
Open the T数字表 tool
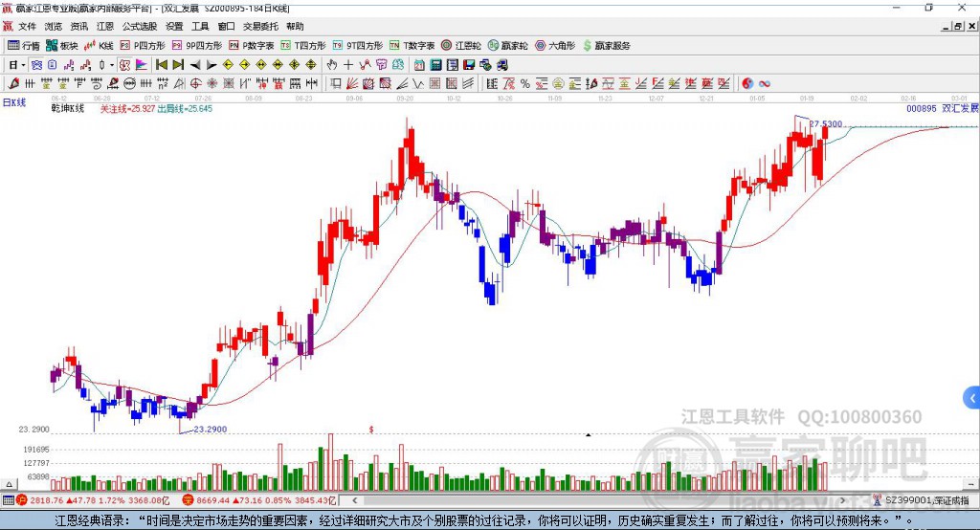412,46
